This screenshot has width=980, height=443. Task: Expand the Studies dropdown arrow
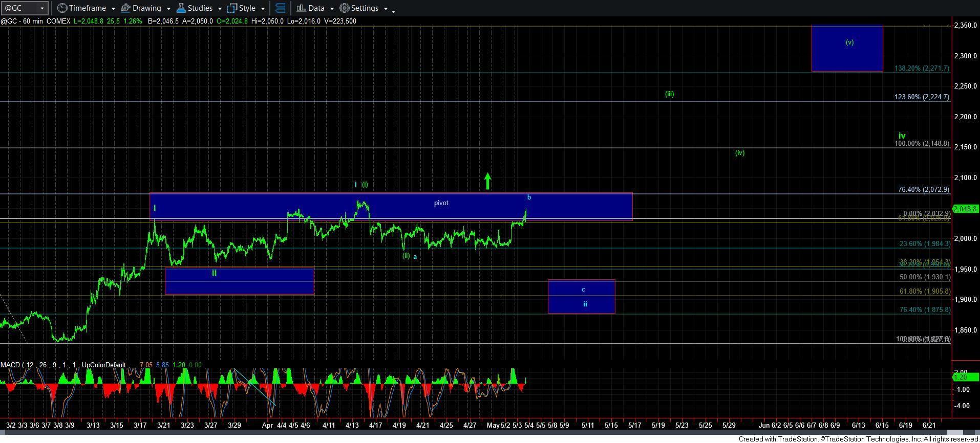220,9
